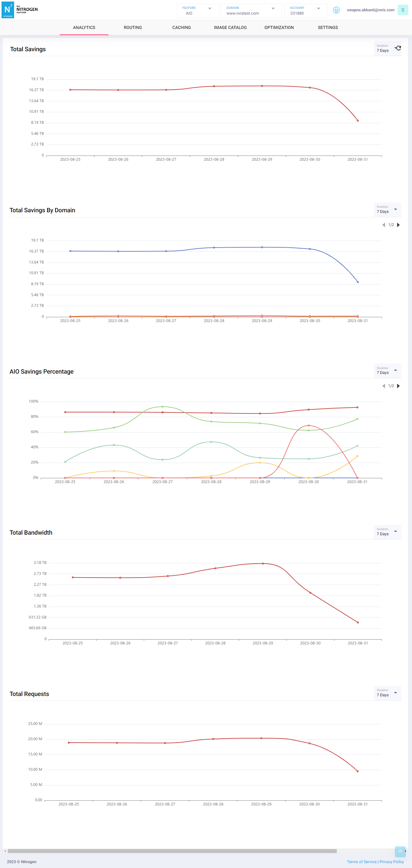This screenshot has width=412, height=868.
Task: Open the Total Bandwidth Duration dropdown
Action: click(387, 532)
